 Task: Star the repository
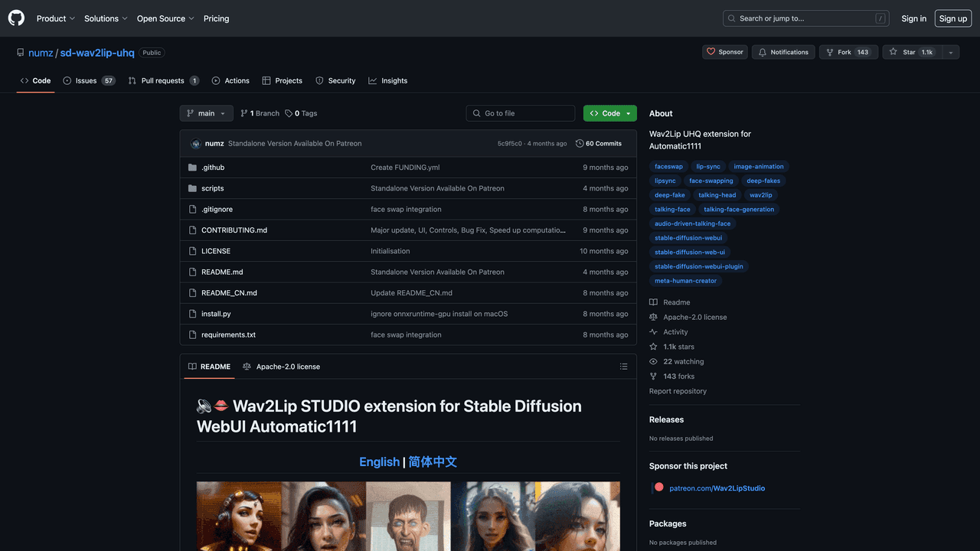click(910, 52)
